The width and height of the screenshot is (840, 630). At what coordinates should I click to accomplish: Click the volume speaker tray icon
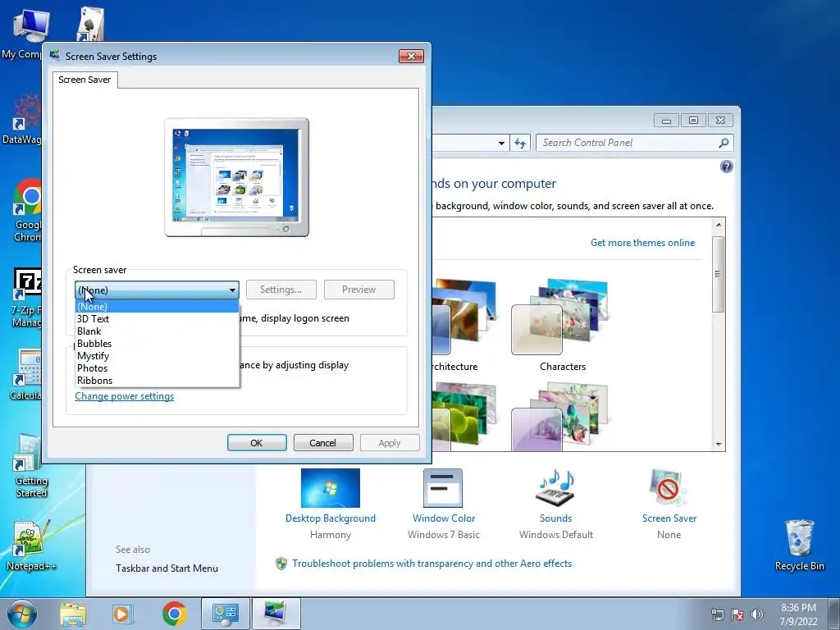(756, 614)
